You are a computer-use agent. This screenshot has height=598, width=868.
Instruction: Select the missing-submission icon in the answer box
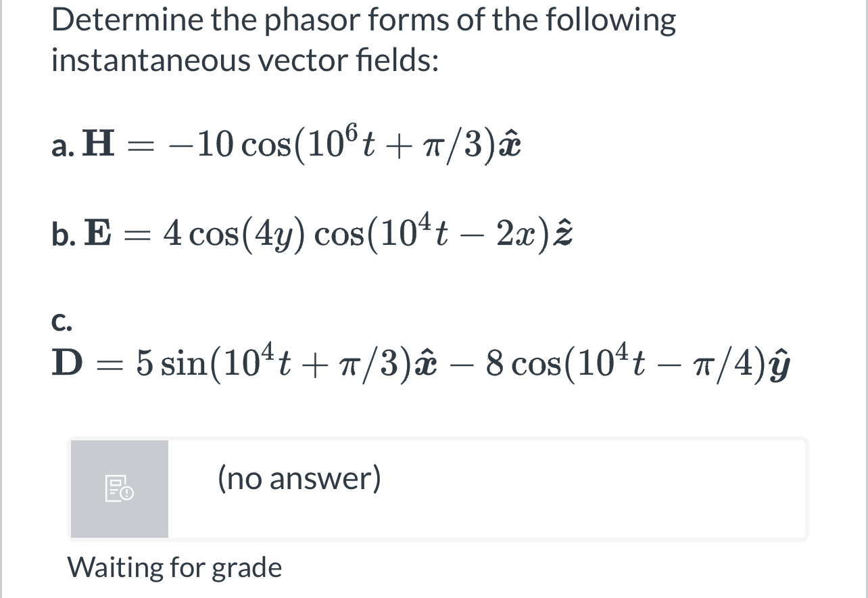point(119,488)
